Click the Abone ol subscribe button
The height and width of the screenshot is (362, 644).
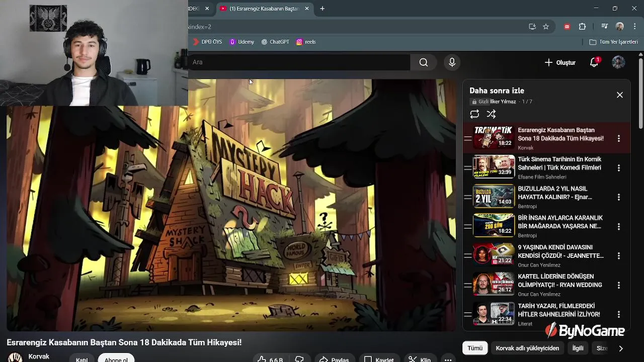pyautogui.click(x=116, y=358)
